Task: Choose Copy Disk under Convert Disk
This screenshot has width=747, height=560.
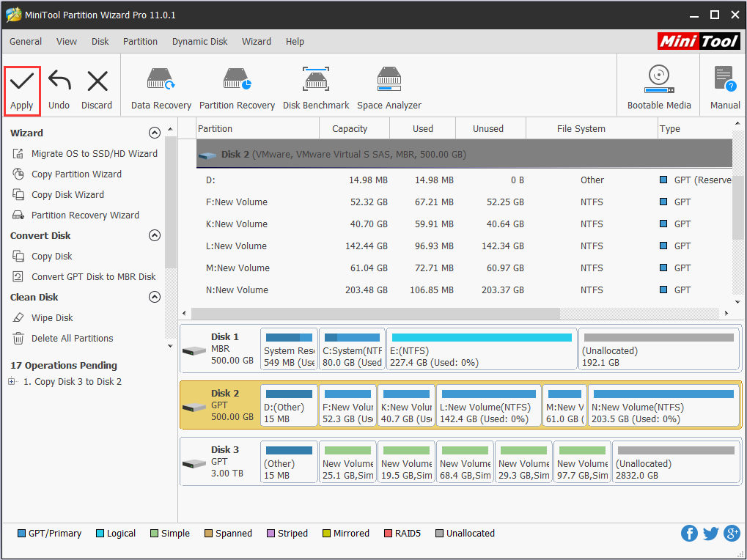Action: click(x=51, y=257)
